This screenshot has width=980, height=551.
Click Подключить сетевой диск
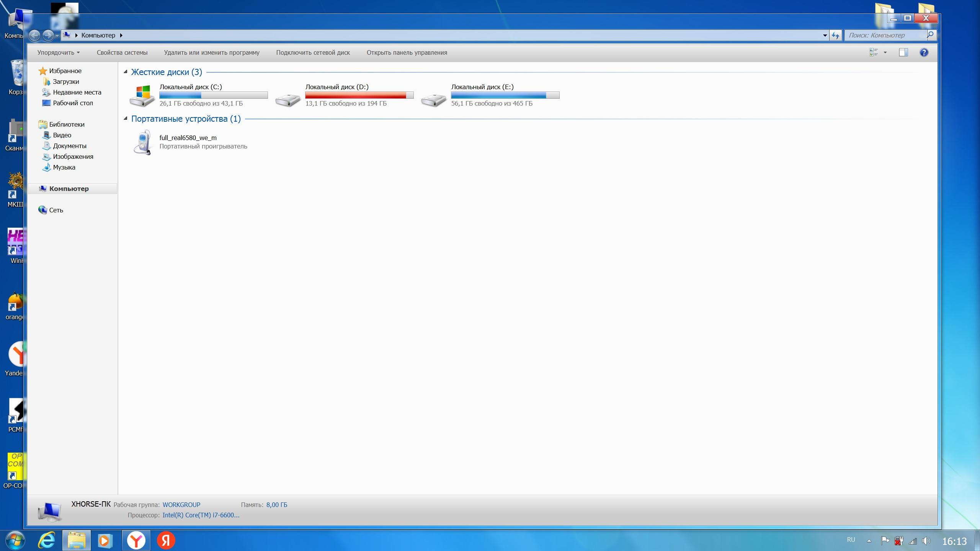(313, 52)
